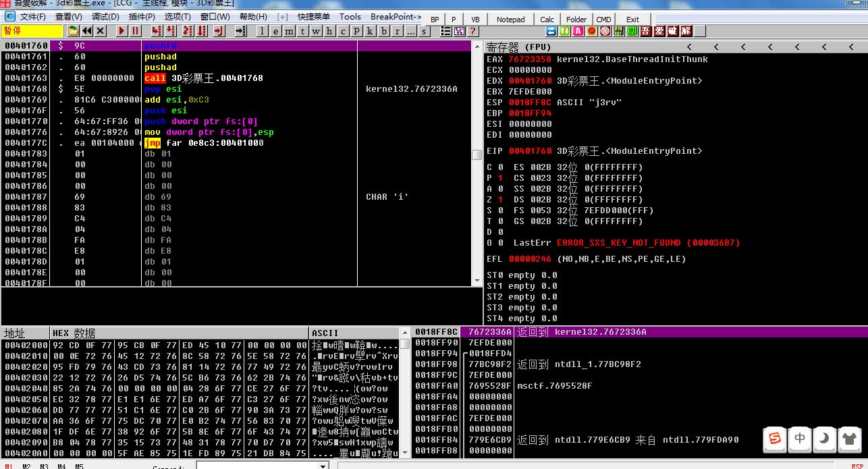Open the 快捷菜单 menu

coord(314,17)
